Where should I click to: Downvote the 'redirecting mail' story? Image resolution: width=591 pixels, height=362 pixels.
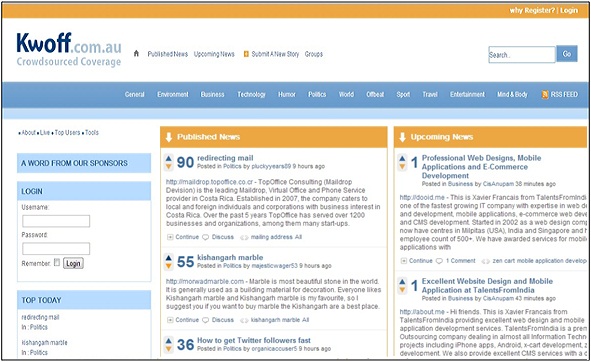[x=168, y=166]
